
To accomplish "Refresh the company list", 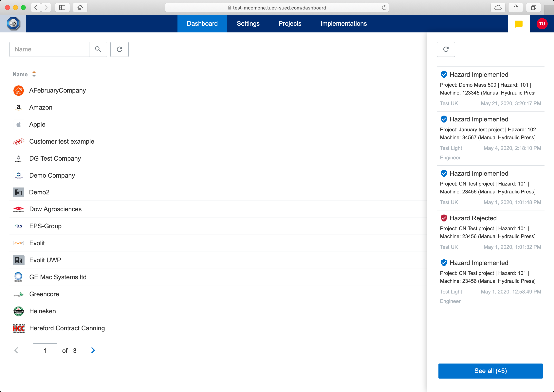I will tap(119, 49).
